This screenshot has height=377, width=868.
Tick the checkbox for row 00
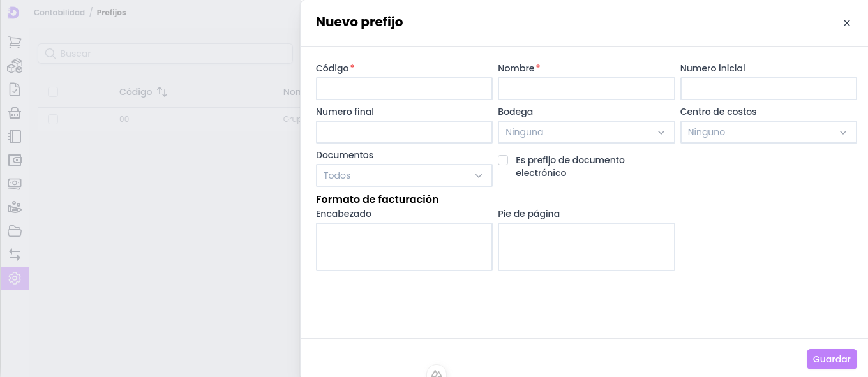tap(53, 119)
